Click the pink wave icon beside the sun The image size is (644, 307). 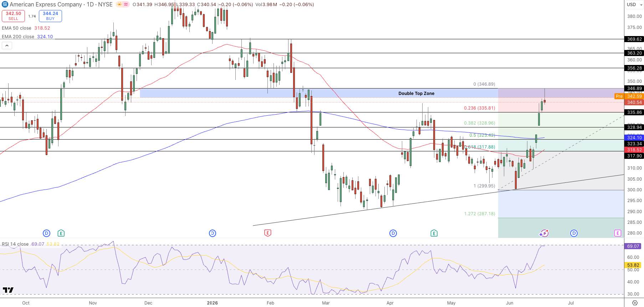126,5
